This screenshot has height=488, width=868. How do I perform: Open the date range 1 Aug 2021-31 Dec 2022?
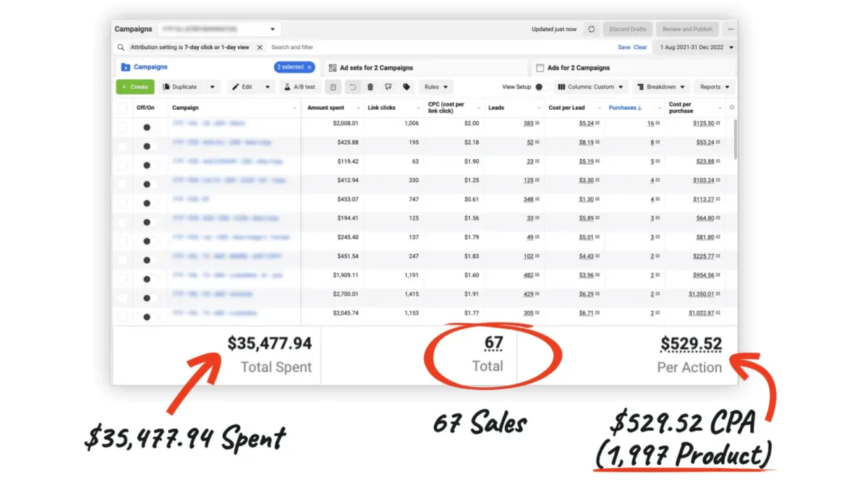point(696,48)
